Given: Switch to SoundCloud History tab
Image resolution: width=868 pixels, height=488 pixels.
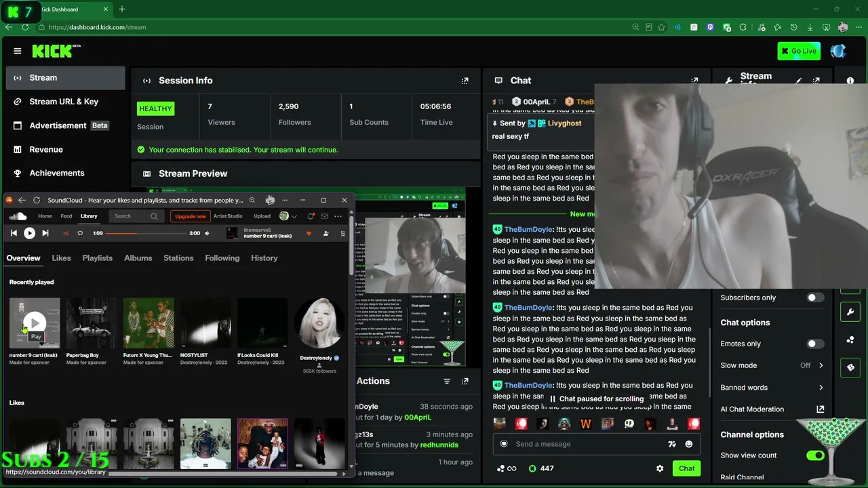Looking at the screenshot, I should point(264,258).
